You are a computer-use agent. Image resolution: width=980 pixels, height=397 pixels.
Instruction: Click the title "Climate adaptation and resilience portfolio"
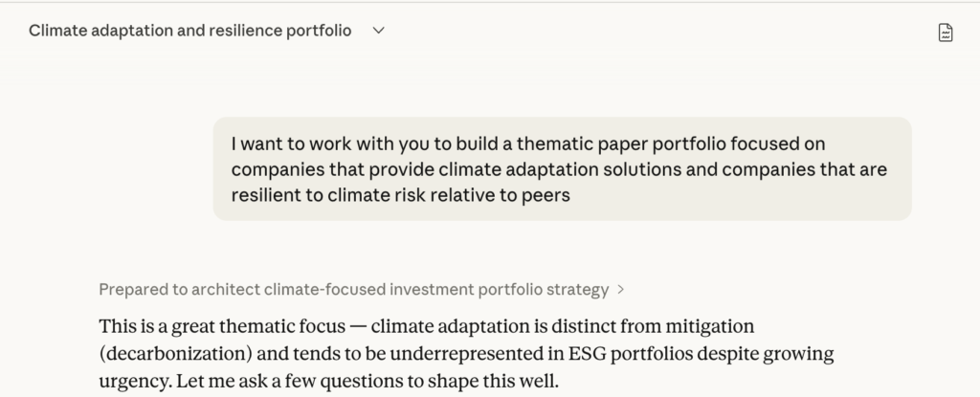click(189, 31)
